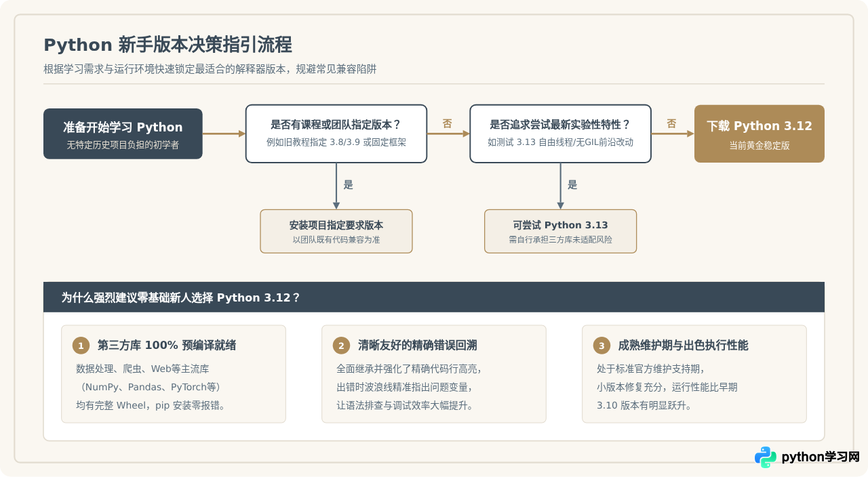868x477 pixels.
Task: Click the line '小版本修复充分，运行性能比早期'
Action: pos(667,388)
